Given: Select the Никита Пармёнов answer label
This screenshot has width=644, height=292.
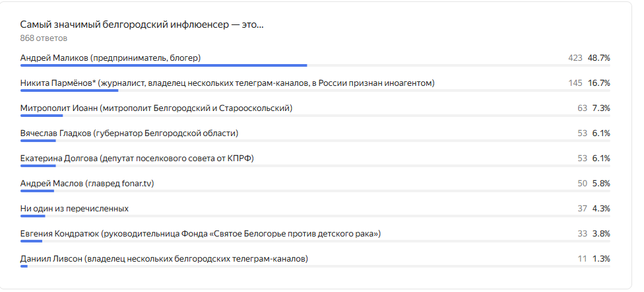Looking at the screenshot, I should [227, 83].
